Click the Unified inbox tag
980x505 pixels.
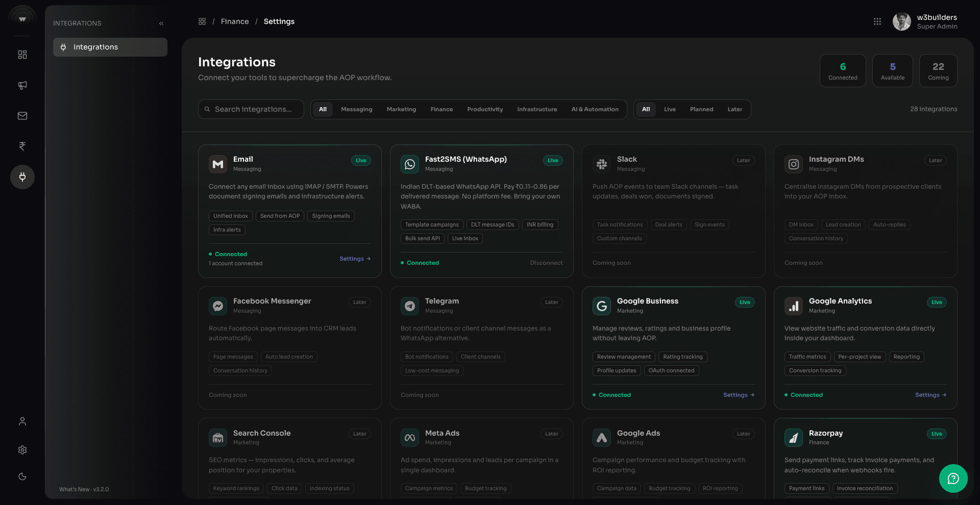point(231,216)
